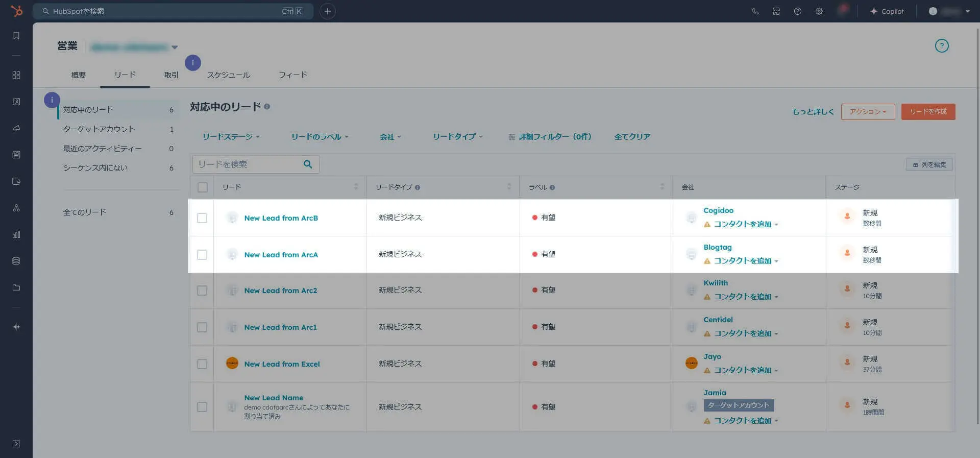Open bookmarks icon in left sidebar

coord(16,36)
